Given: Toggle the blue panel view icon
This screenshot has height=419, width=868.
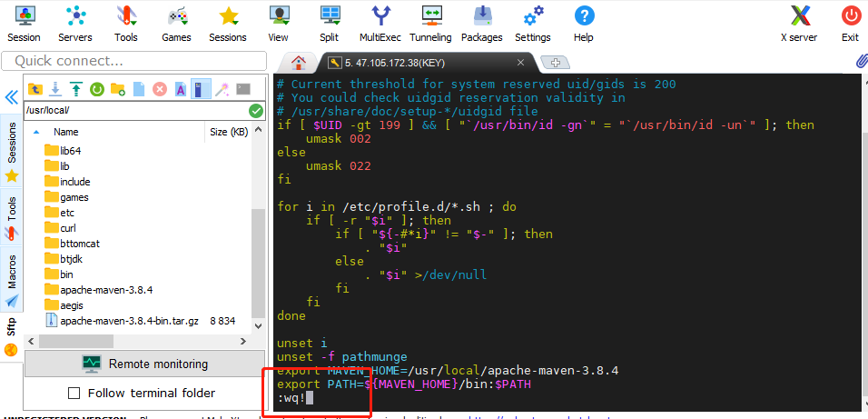Looking at the screenshot, I should click(201, 89).
